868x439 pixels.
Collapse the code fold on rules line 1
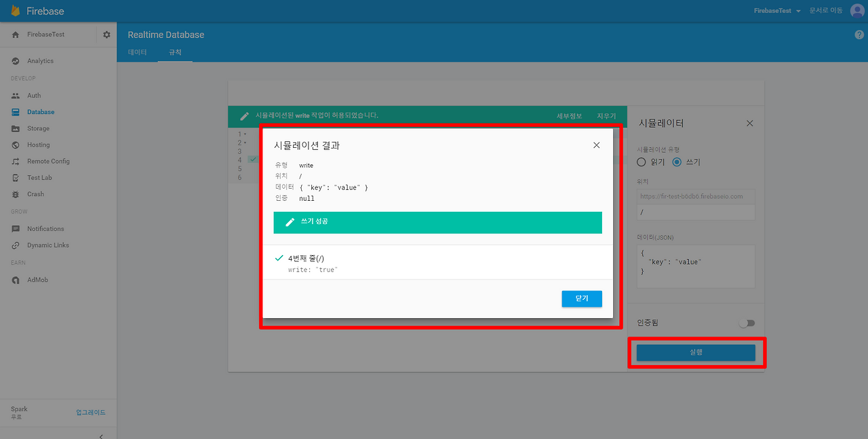(244, 134)
